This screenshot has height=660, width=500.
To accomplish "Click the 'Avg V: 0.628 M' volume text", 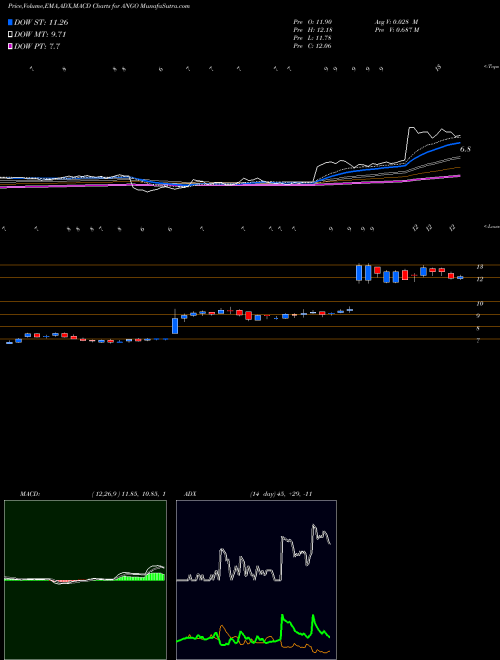I will point(396,22).
